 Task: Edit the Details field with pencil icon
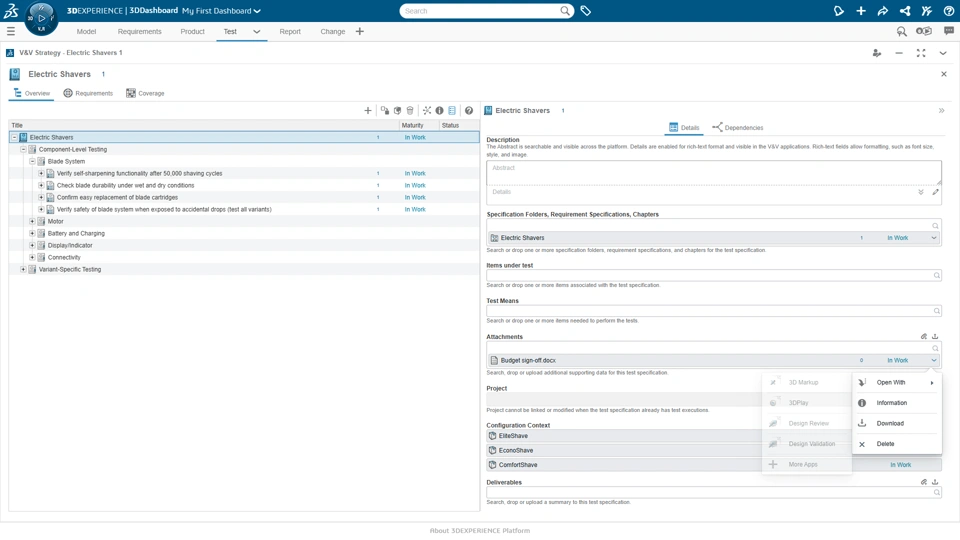click(x=936, y=192)
